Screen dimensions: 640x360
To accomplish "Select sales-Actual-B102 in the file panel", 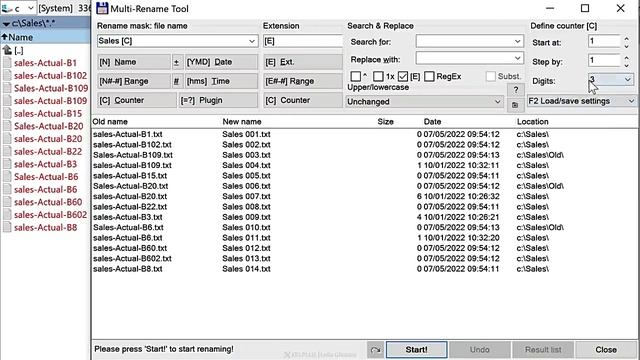I will click(50, 76).
